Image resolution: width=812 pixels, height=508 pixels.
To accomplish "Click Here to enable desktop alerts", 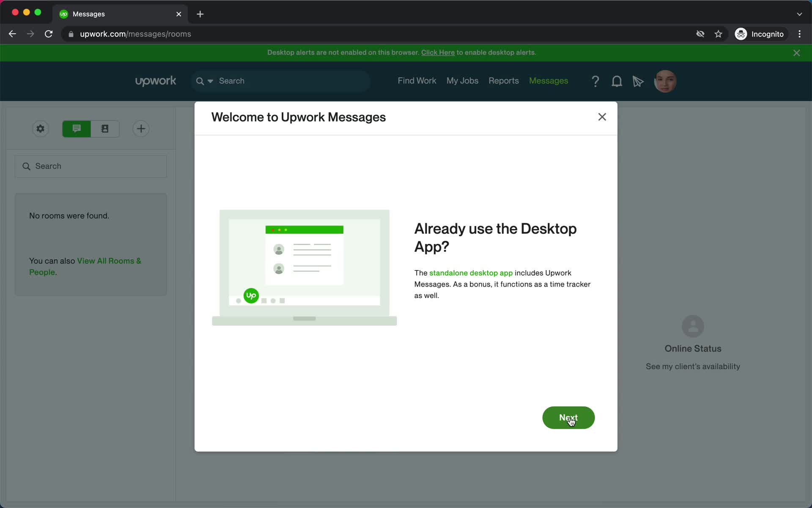I will tap(438, 52).
